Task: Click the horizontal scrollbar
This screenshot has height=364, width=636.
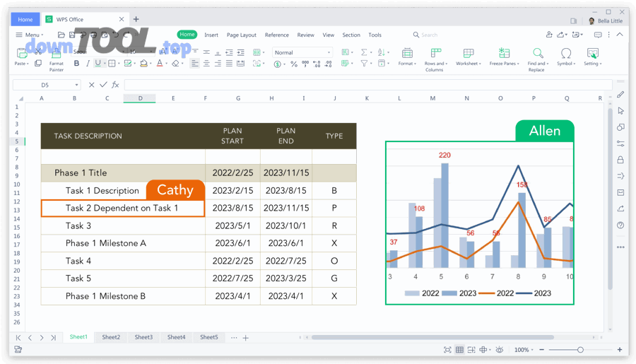Action: (432, 337)
